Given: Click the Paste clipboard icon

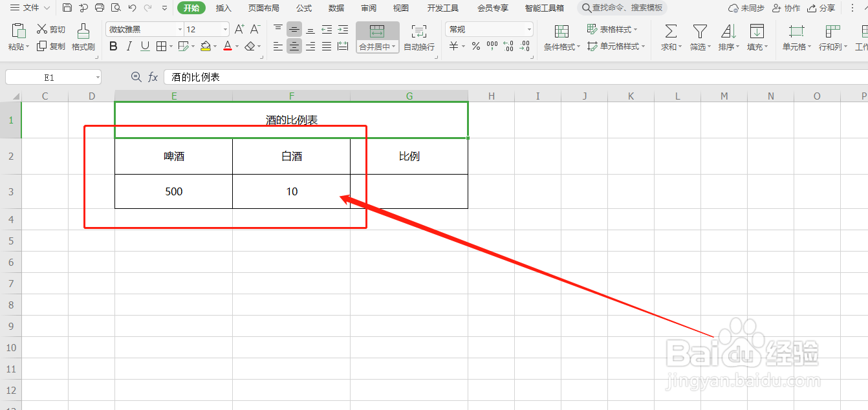Looking at the screenshot, I should (x=19, y=30).
